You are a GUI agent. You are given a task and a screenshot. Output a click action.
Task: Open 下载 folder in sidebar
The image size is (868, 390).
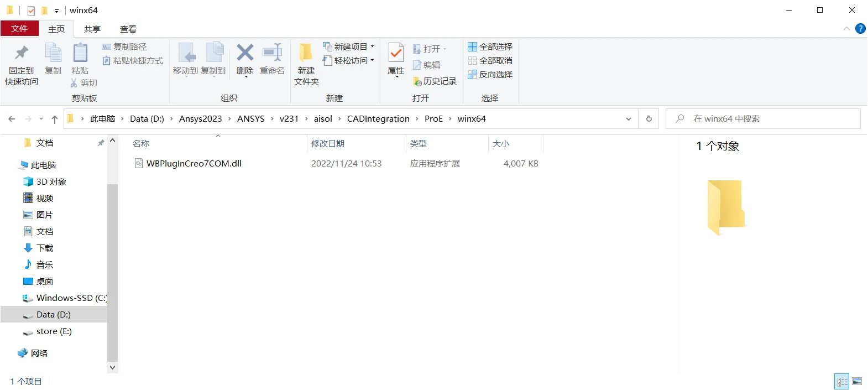(x=45, y=248)
